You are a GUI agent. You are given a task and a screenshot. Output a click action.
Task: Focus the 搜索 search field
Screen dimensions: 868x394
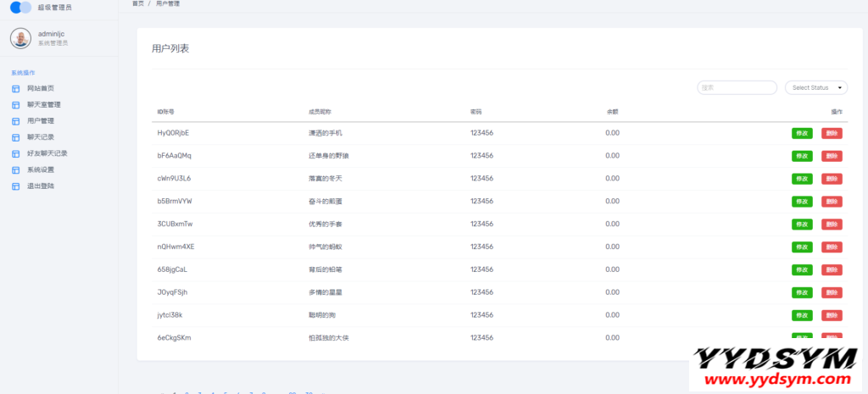point(737,87)
